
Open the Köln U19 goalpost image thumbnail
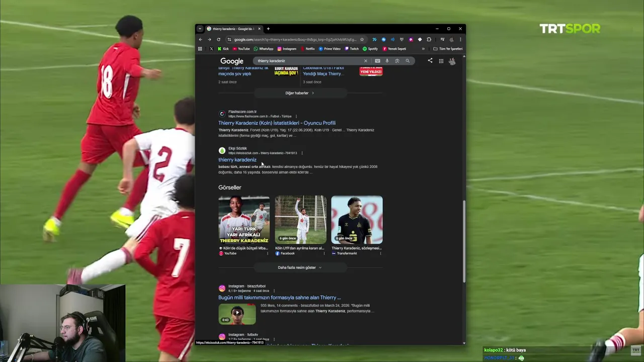[300, 220]
